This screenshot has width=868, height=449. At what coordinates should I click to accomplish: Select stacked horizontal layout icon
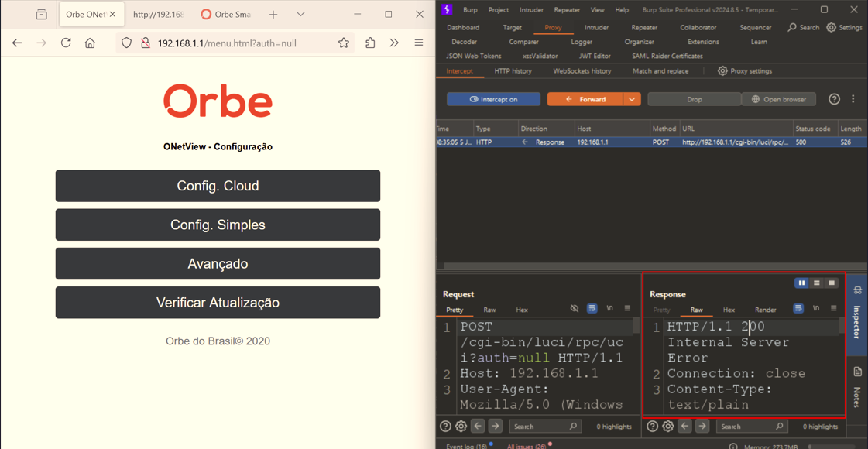(817, 283)
